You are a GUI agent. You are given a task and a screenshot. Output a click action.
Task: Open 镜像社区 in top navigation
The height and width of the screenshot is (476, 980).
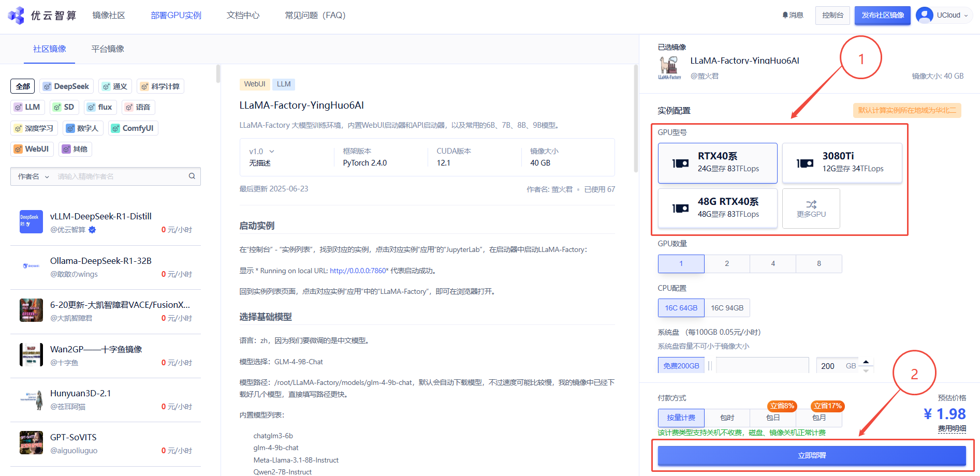[109, 16]
